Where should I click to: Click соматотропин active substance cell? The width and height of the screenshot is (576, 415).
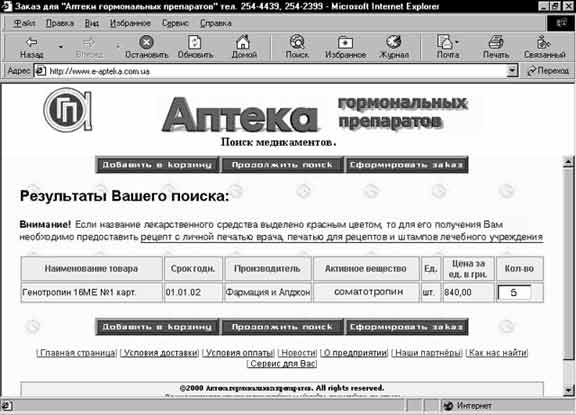(x=366, y=292)
